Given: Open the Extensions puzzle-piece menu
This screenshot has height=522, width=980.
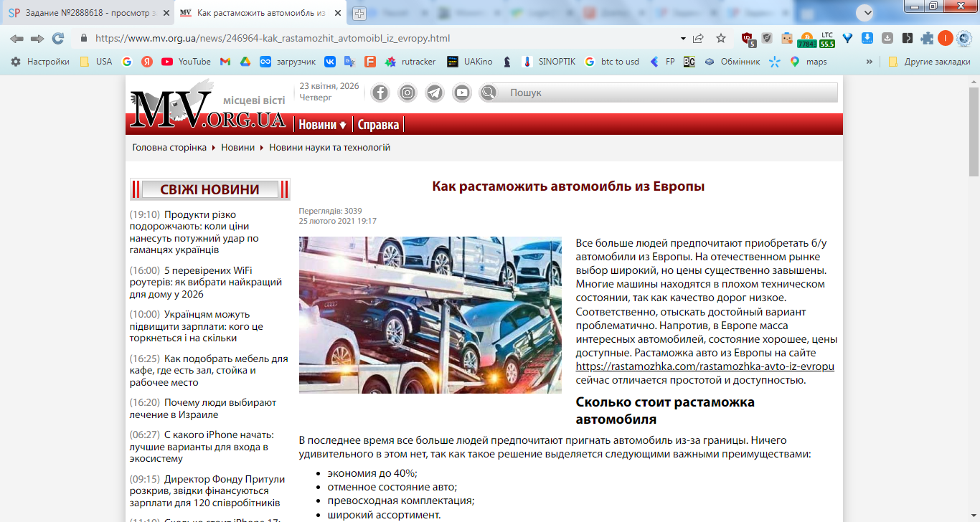Looking at the screenshot, I should pyautogui.click(x=927, y=39).
